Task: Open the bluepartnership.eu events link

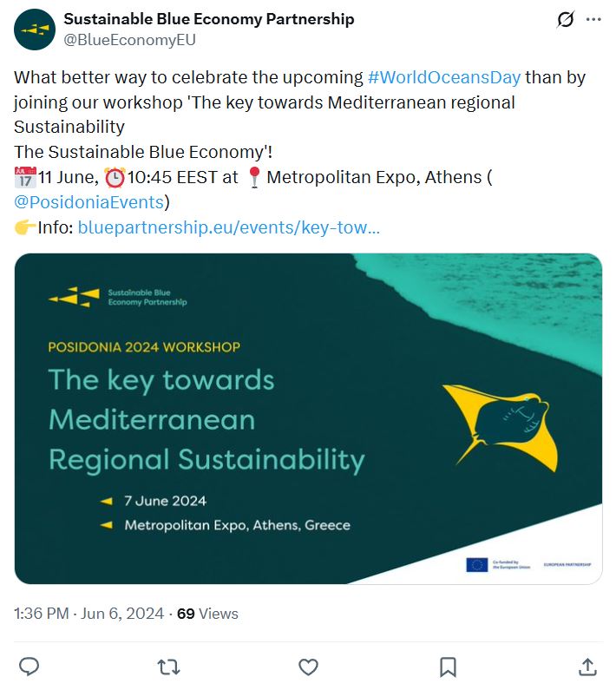Action: coord(229,227)
